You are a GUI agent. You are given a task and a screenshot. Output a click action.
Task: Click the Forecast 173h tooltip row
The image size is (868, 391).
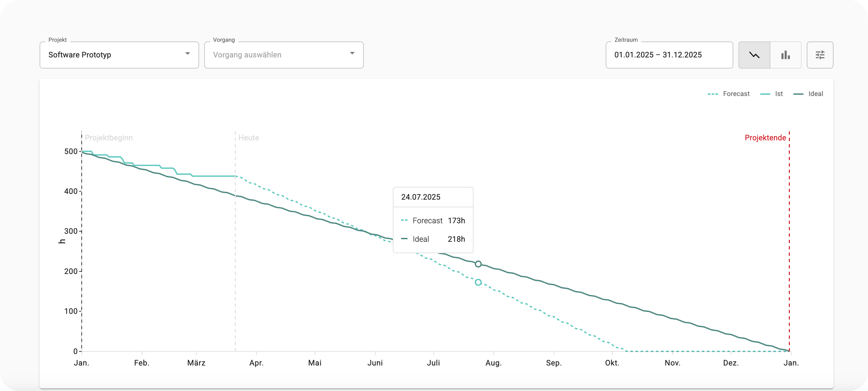coord(433,221)
